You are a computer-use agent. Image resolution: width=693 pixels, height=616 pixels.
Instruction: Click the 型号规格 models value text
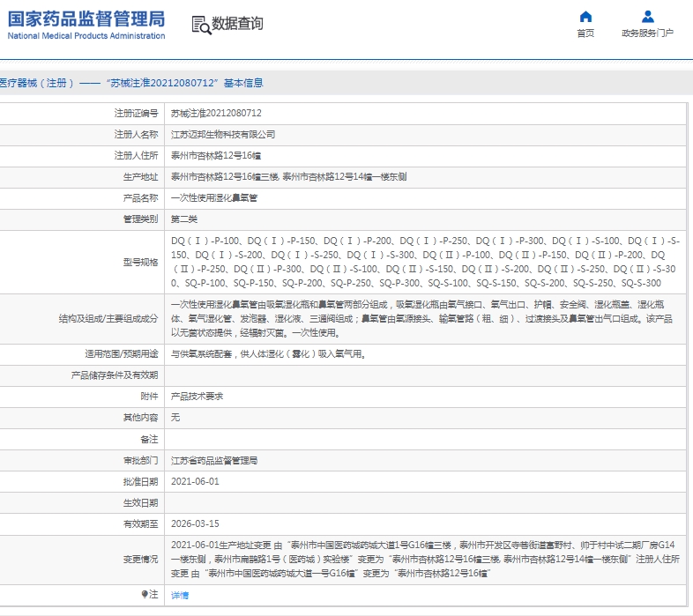pyautogui.click(x=425, y=262)
